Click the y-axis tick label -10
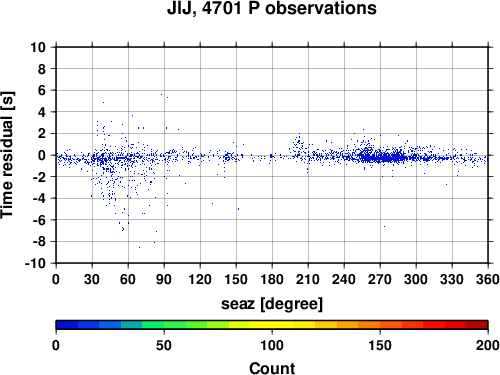 click(x=35, y=263)
